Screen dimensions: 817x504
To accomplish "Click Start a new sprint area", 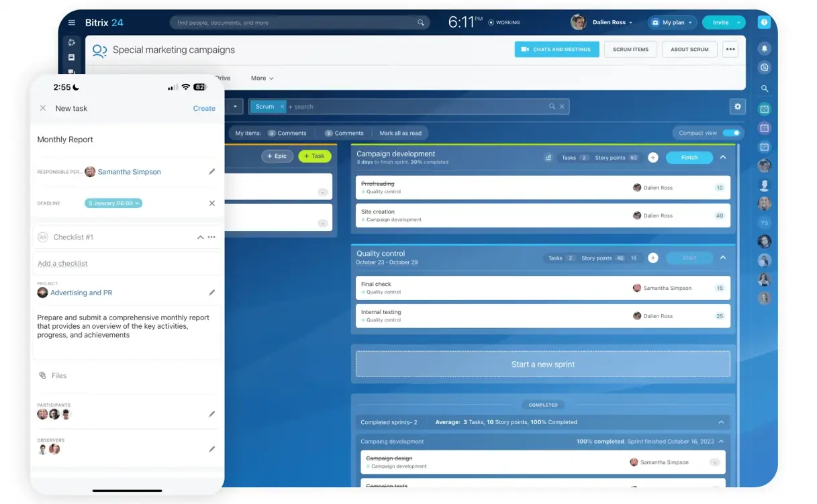I will [542, 364].
